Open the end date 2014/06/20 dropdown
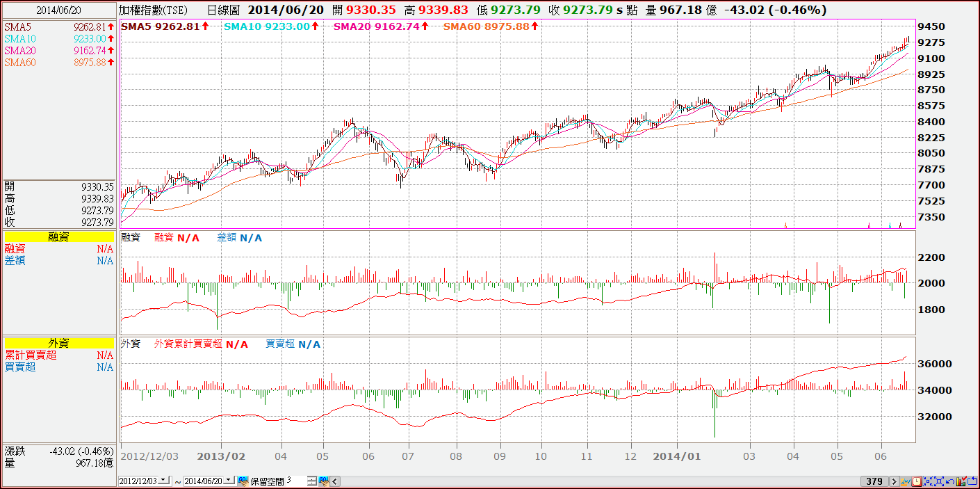 [229, 481]
